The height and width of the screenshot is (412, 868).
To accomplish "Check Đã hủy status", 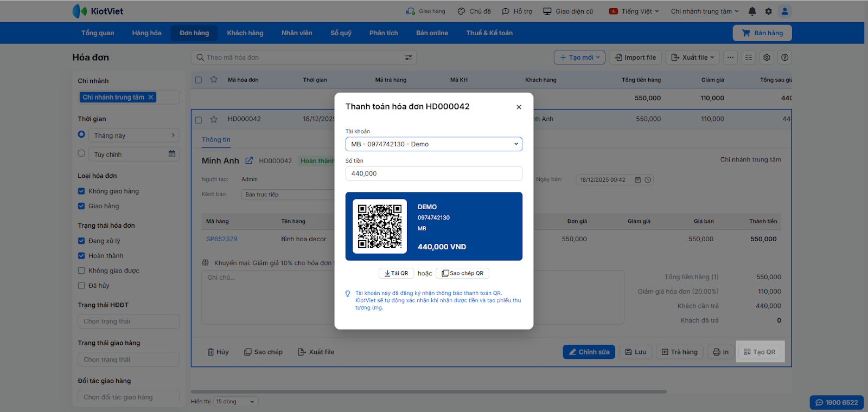I will pyautogui.click(x=81, y=286).
